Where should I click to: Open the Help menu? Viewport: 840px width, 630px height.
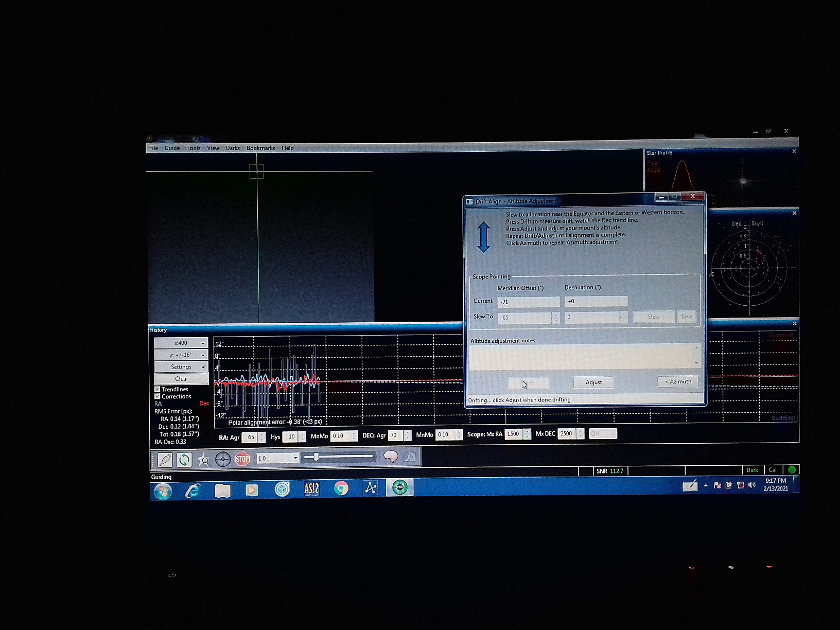(288, 148)
